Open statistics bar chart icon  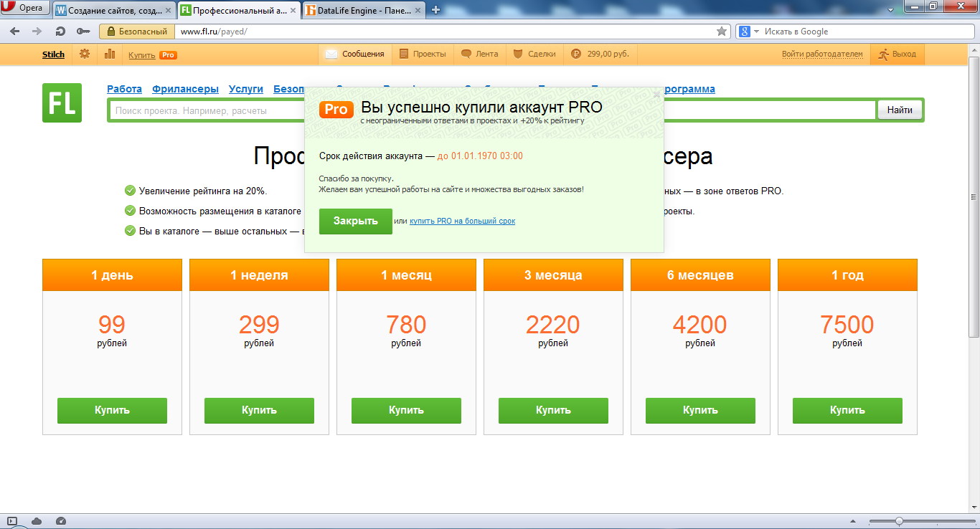coord(110,54)
